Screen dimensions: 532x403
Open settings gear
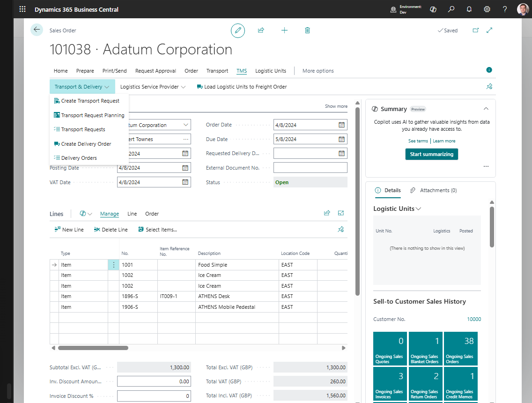(x=487, y=9)
